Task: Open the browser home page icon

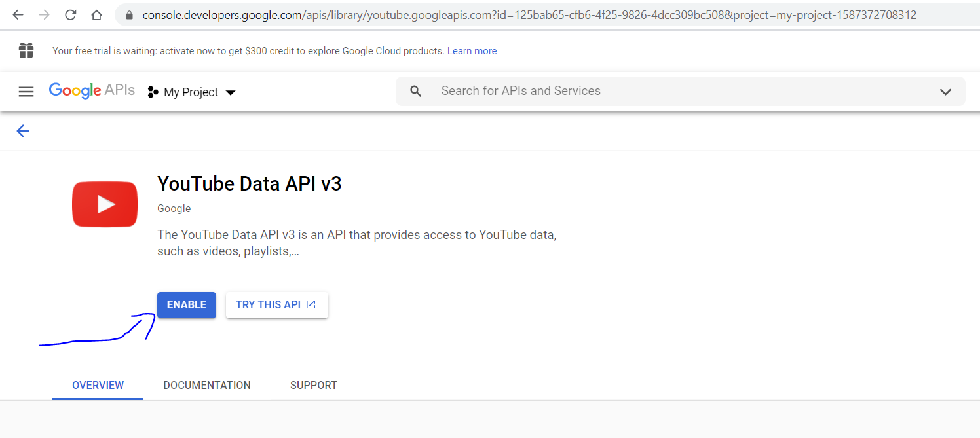Action: (96, 14)
